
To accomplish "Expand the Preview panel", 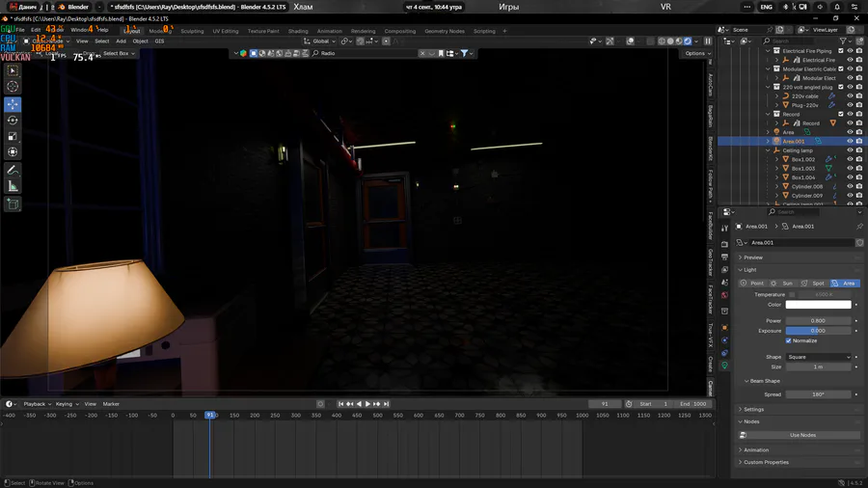I will pyautogui.click(x=753, y=258).
